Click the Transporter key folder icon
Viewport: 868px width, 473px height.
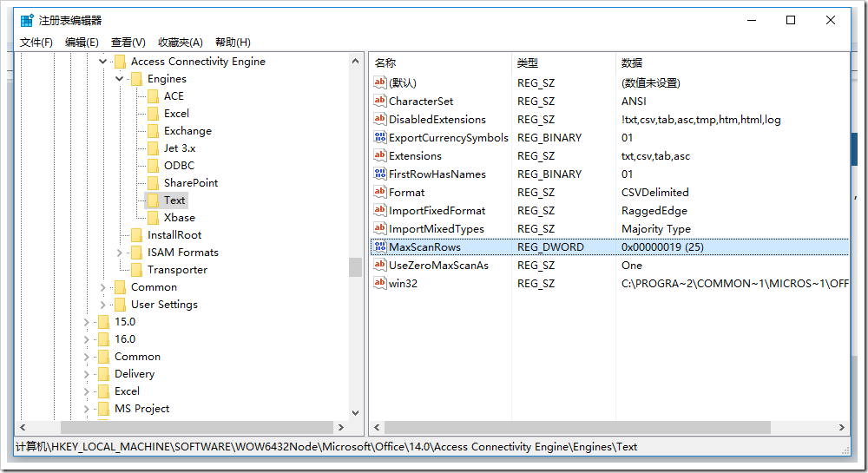pos(137,270)
